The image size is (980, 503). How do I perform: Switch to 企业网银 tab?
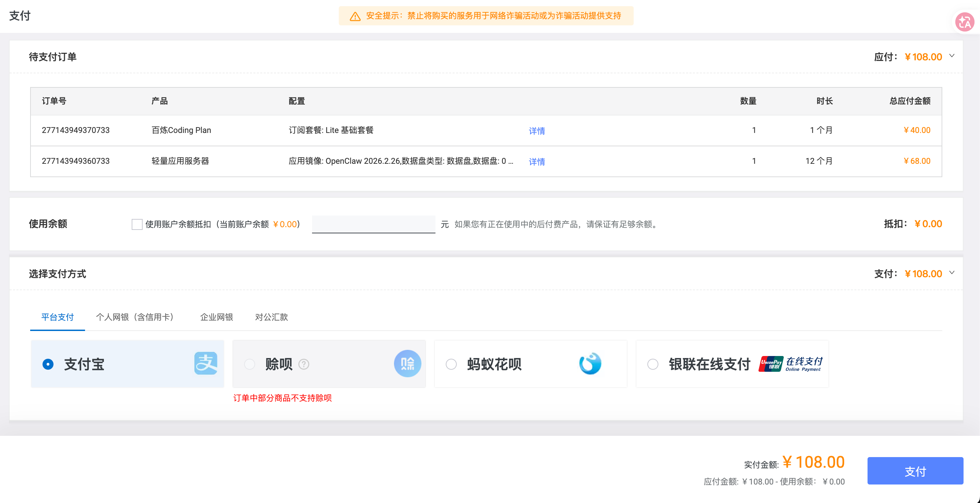(216, 317)
